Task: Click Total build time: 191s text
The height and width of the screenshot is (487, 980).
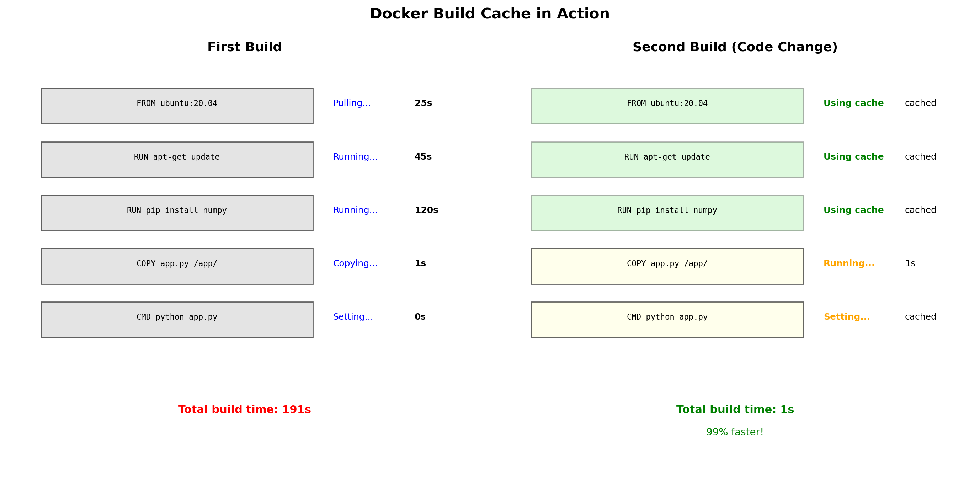Action: click(244, 410)
